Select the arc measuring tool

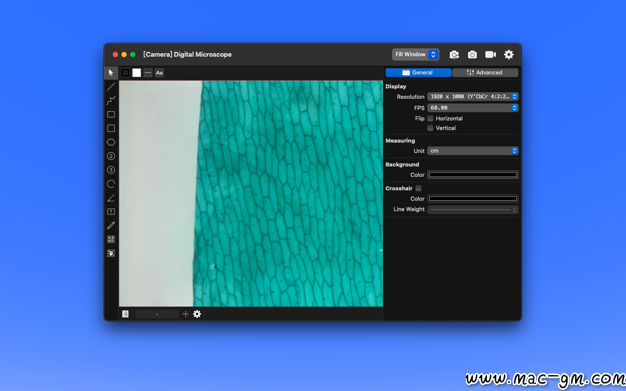point(111,184)
